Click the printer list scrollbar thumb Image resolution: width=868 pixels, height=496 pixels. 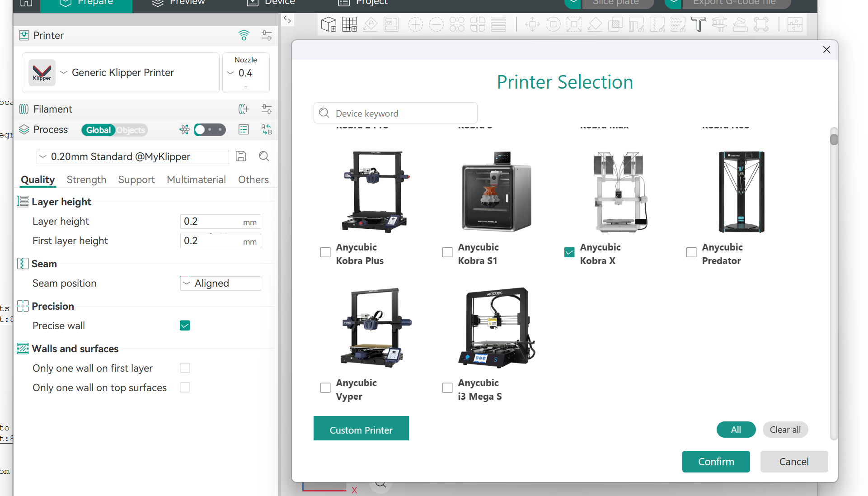point(834,139)
